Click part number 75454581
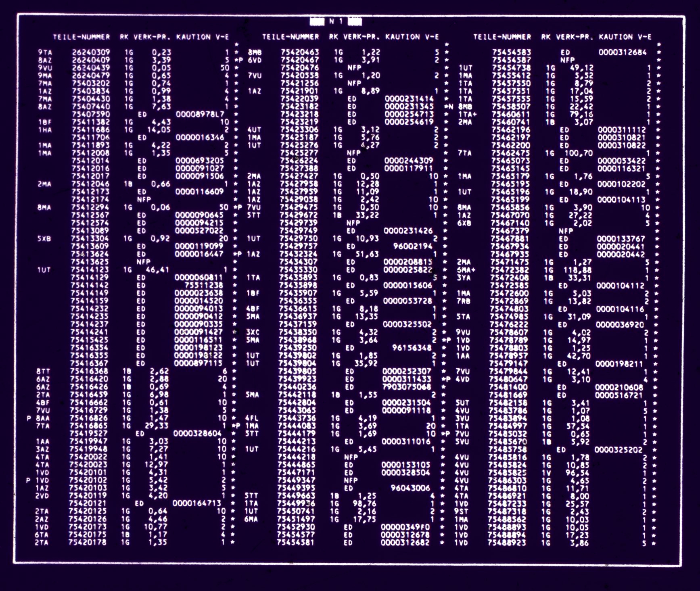Screen dimensions: 700x591 pos(296,543)
